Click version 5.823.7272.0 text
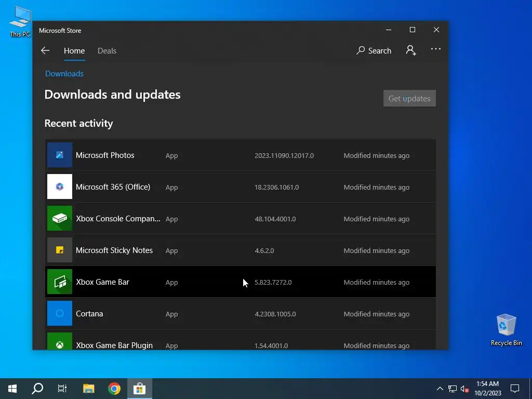 pyautogui.click(x=273, y=282)
